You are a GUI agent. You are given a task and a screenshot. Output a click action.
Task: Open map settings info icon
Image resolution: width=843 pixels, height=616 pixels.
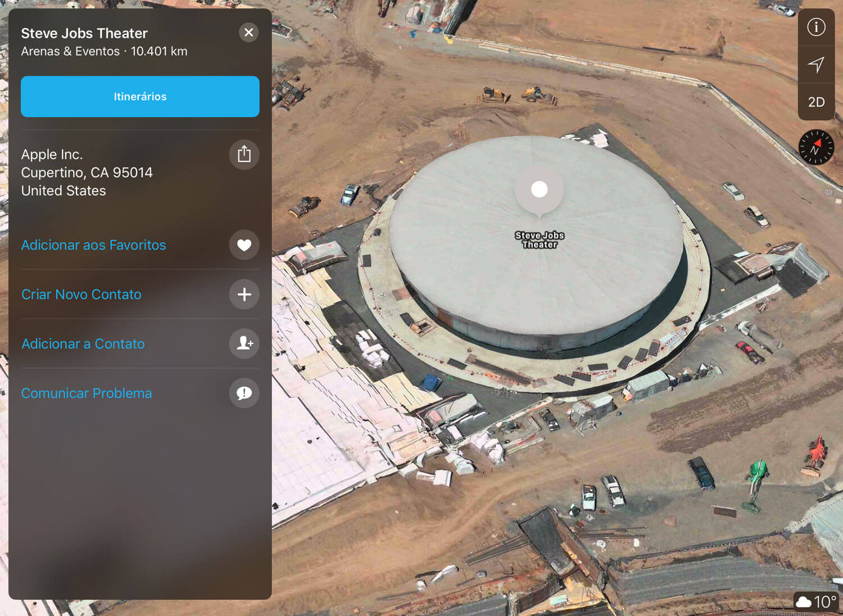[x=817, y=27]
